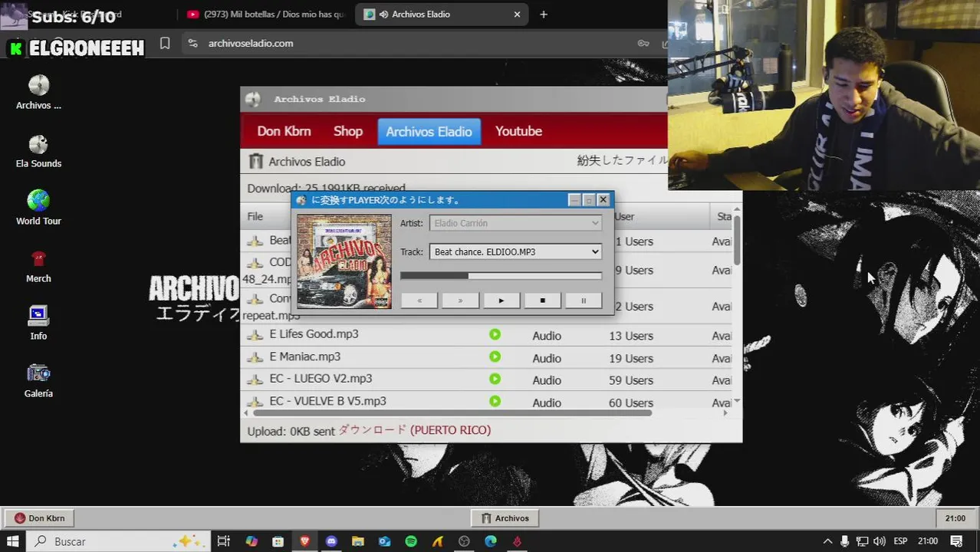
Task: Click the Archivos album cover thumbnail
Action: [344, 261]
